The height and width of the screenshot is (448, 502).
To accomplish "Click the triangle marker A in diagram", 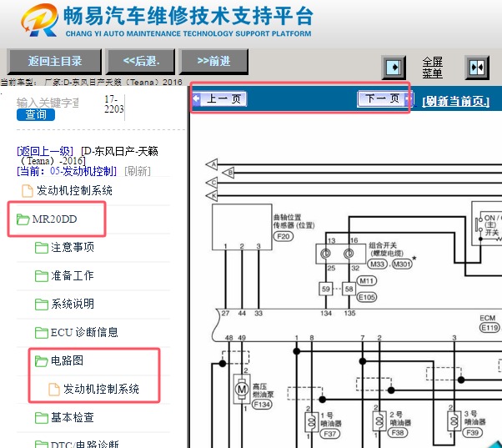I will [x=213, y=164].
